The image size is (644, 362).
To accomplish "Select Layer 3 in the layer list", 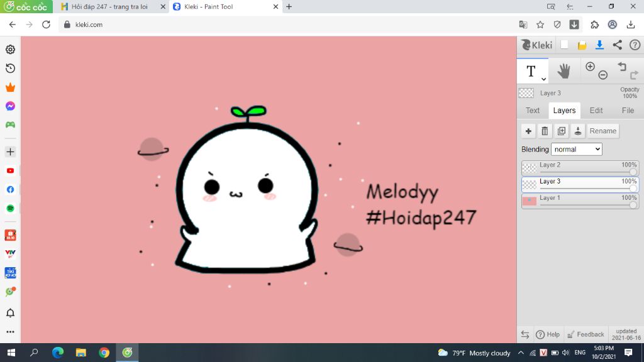I will [580, 184].
